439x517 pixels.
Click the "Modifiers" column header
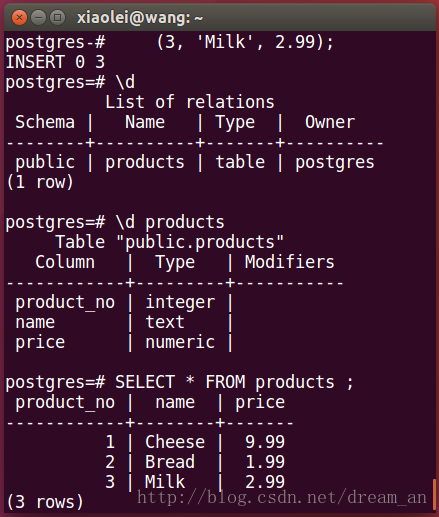289,262
